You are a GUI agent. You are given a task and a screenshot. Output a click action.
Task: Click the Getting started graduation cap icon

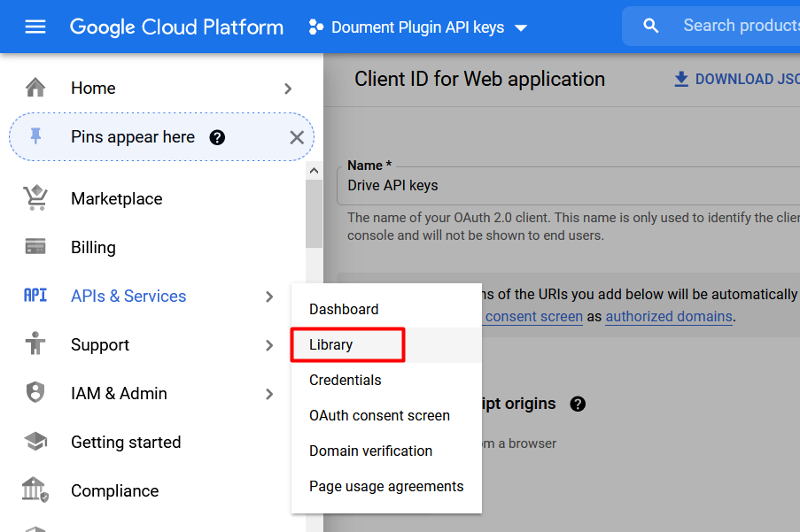[35, 442]
